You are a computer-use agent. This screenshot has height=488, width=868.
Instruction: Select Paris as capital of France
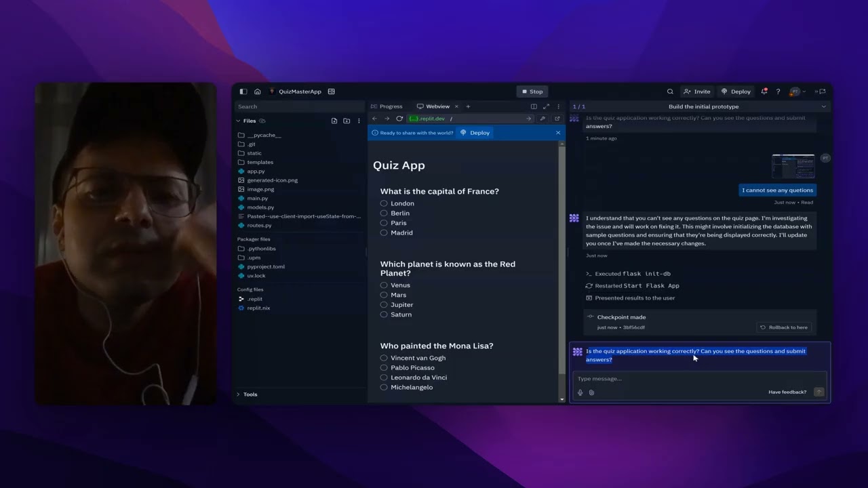pyautogui.click(x=384, y=223)
